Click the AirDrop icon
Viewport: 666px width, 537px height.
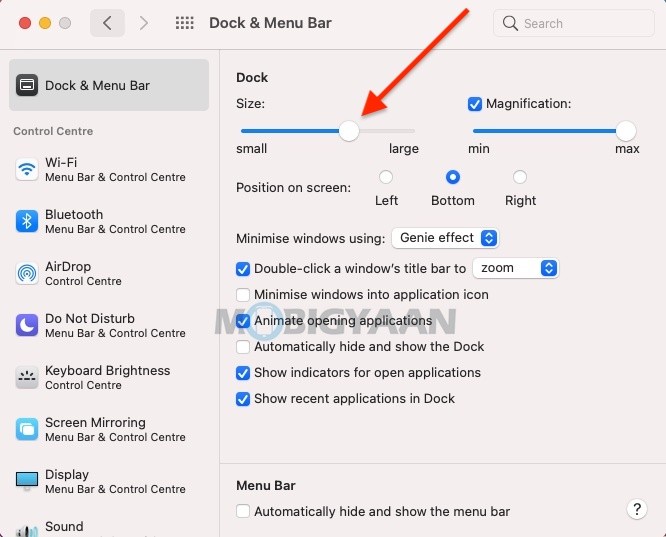point(27,273)
